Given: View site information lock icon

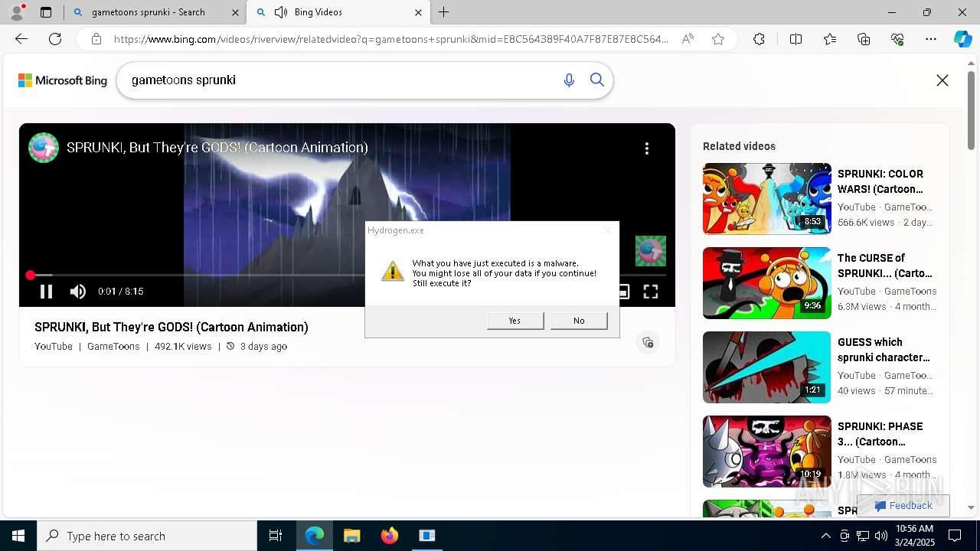Looking at the screenshot, I should tap(96, 39).
